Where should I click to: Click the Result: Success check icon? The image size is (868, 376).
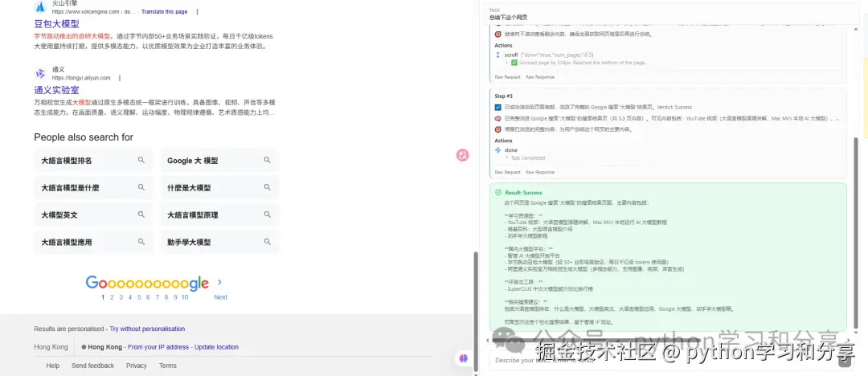tap(498, 193)
